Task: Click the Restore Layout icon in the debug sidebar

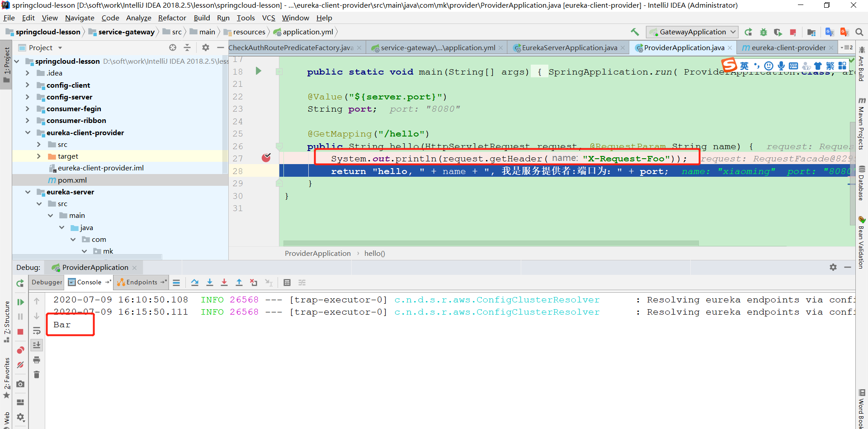Action: (x=20, y=402)
